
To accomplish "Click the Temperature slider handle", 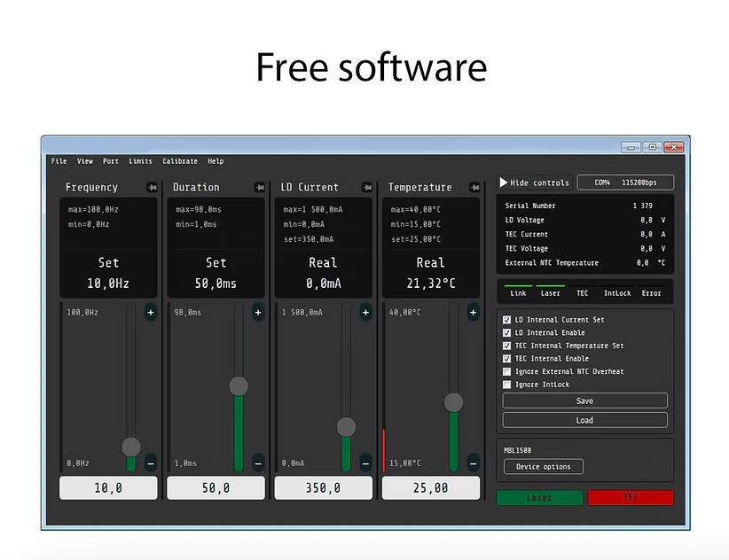I will point(453,402).
